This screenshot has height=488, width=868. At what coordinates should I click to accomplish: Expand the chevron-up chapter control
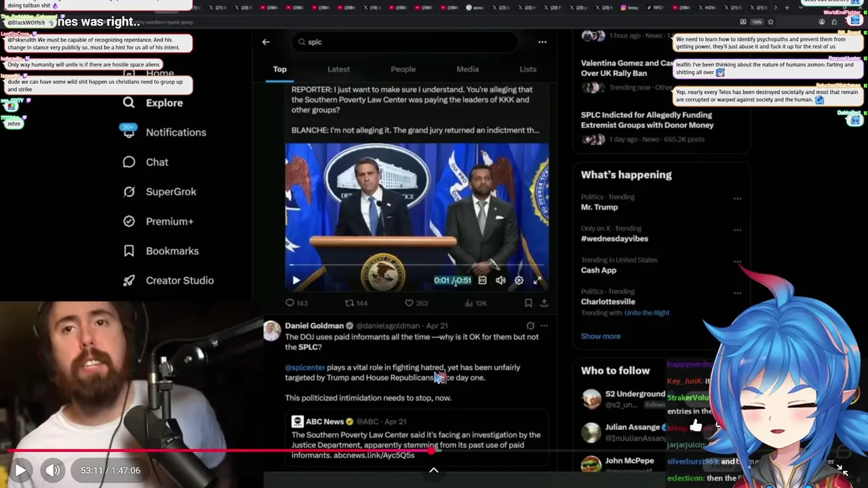point(434,470)
